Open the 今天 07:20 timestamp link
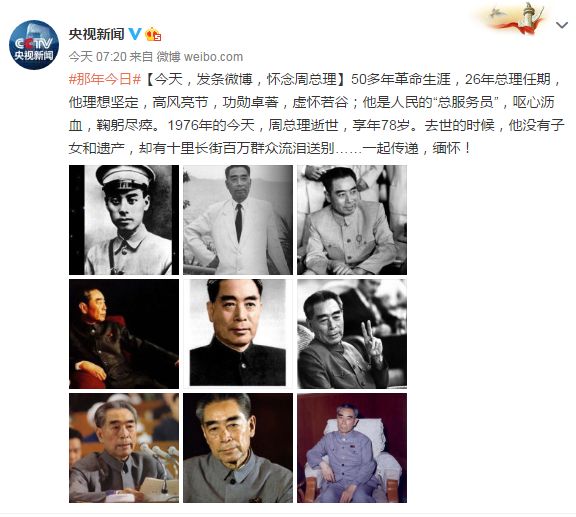The image size is (576, 517). pyautogui.click(x=97, y=57)
